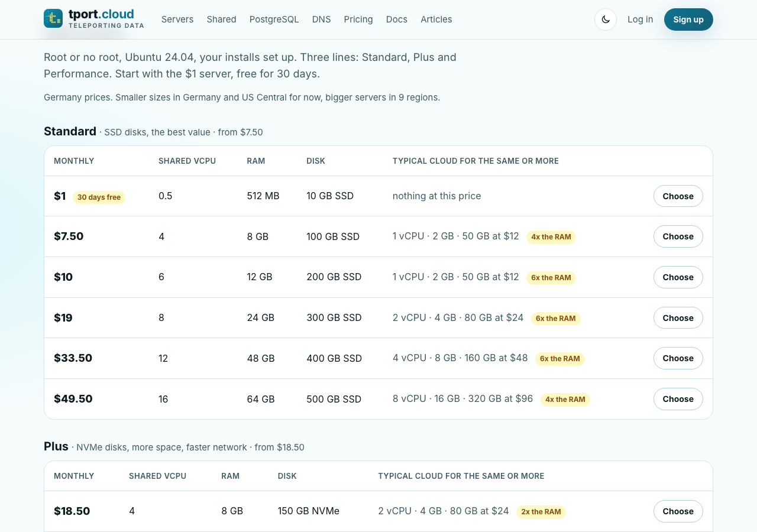
Task: Click the "$18.50" price cell
Action: click(72, 511)
